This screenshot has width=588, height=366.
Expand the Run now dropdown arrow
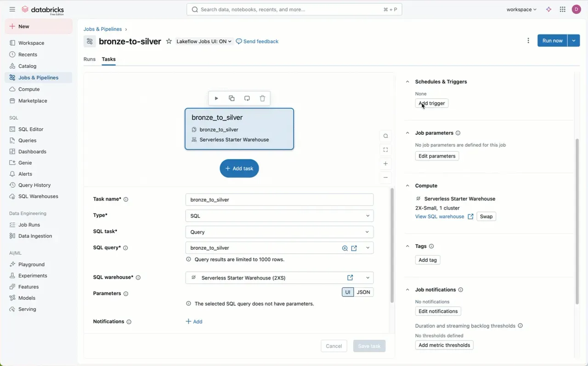573,40
